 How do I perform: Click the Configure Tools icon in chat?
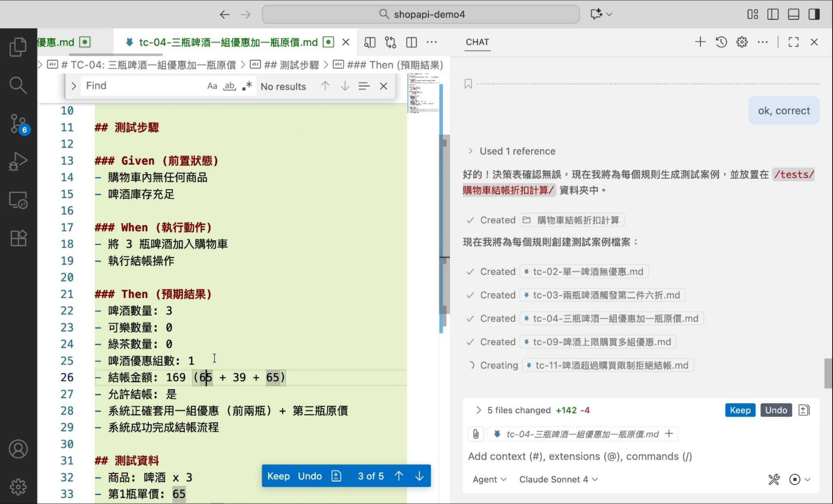774,480
